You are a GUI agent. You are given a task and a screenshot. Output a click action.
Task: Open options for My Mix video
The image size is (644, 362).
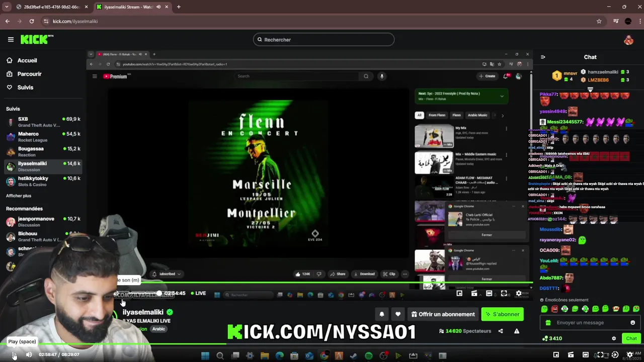(x=506, y=129)
